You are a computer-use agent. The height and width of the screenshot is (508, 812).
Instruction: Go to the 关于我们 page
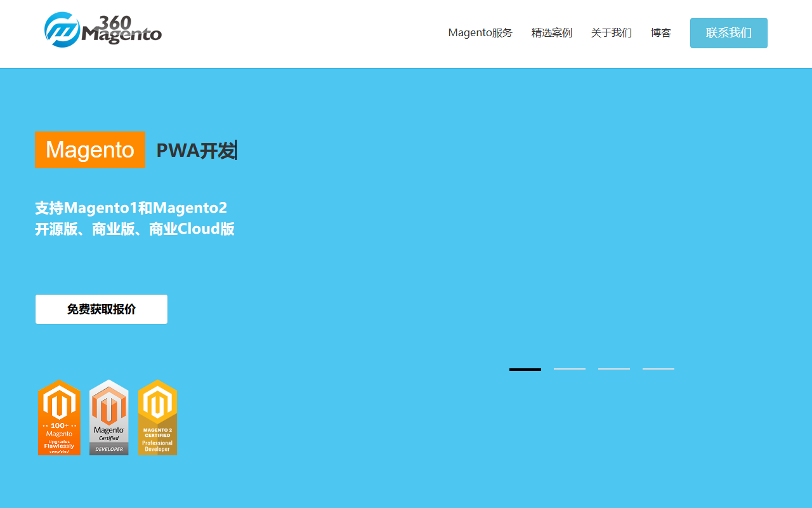(x=612, y=33)
